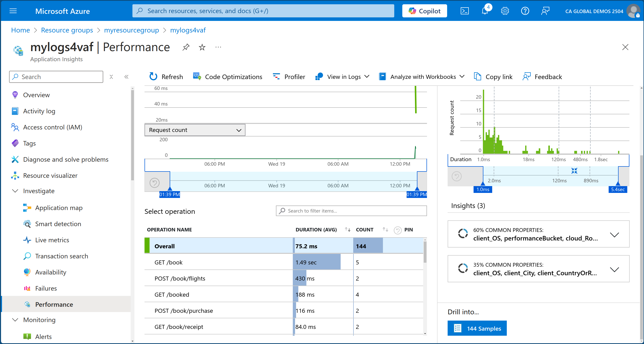Go to Home breadcrumb
The image size is (644, 344).
coord(20,30)
